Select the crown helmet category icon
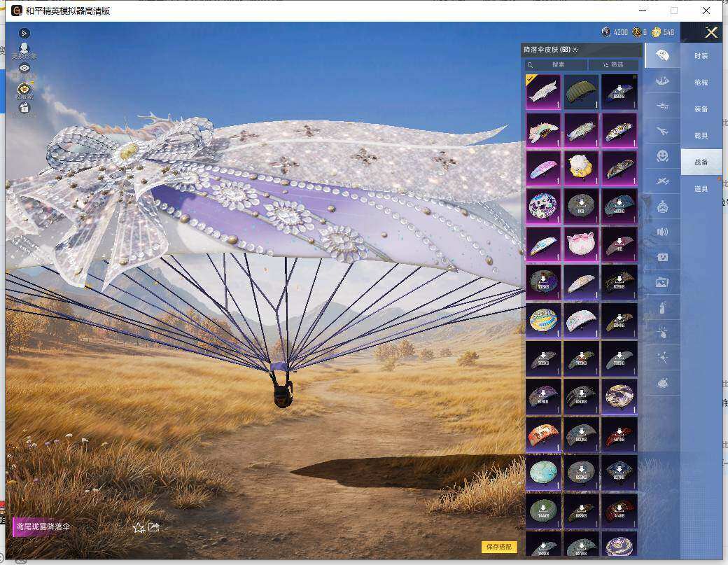The image size is (728, 565). pyautogui.click(x=662, y=206)
